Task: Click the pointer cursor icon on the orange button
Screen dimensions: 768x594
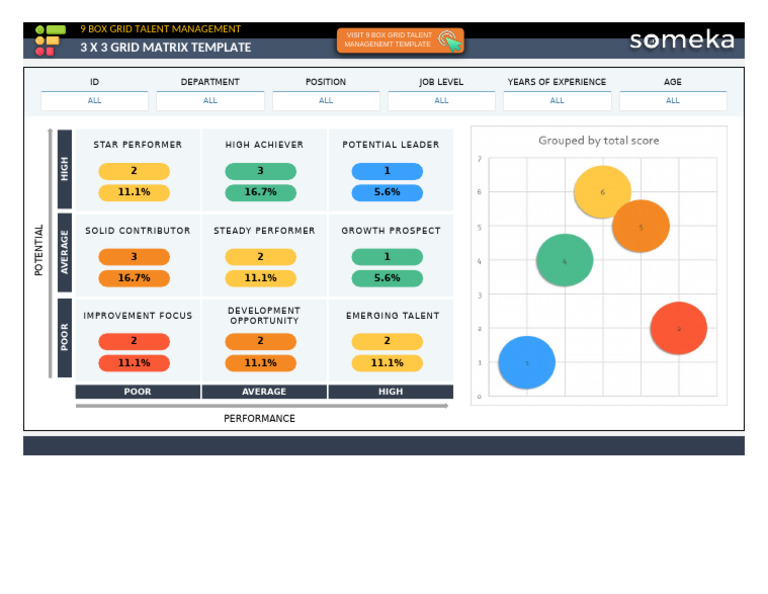Action: tap(450, 41)
